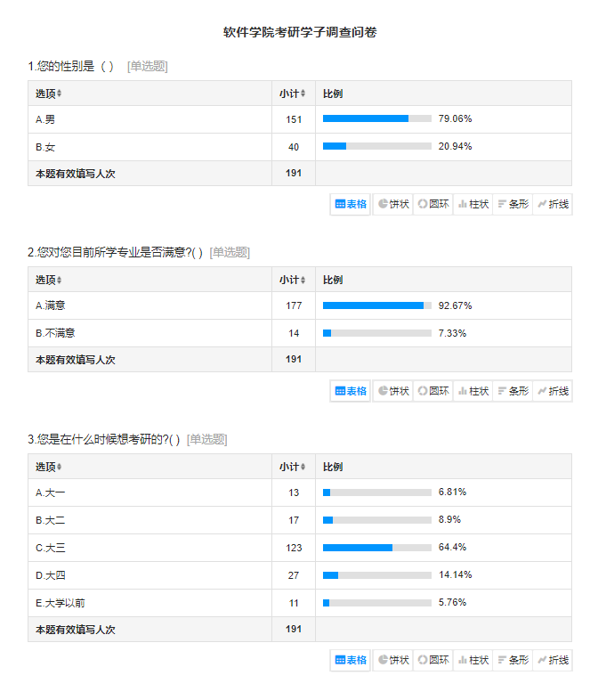This screenshot has width=598, height=700.
Task: Choose 圆环 donut chart for question 2
Action: click(x=433, y=390)
